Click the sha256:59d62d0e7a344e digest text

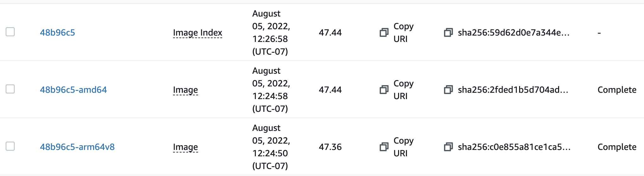pos(513,32)
